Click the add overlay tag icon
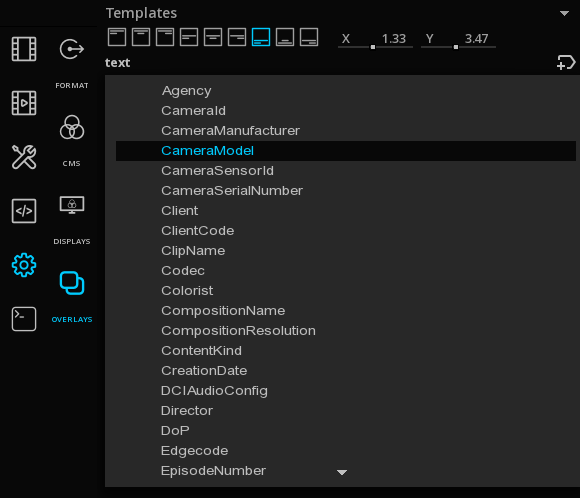Image resolution: width=580 pixels, height=498 pixels. point(566,63)
